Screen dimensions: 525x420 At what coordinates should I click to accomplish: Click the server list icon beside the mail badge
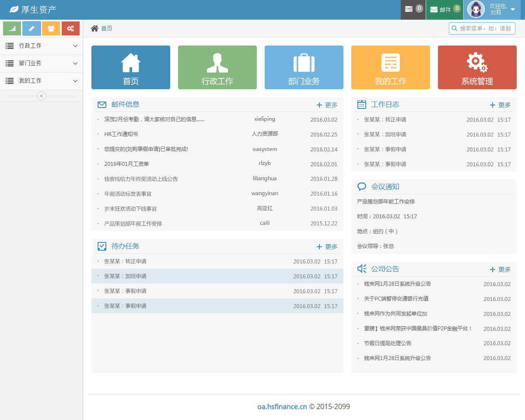(410, 9)
